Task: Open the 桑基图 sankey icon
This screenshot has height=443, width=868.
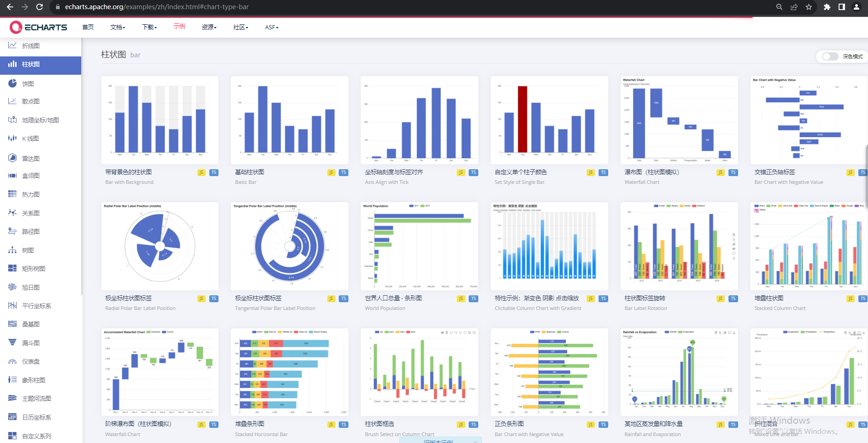Action: pos(12,324)
